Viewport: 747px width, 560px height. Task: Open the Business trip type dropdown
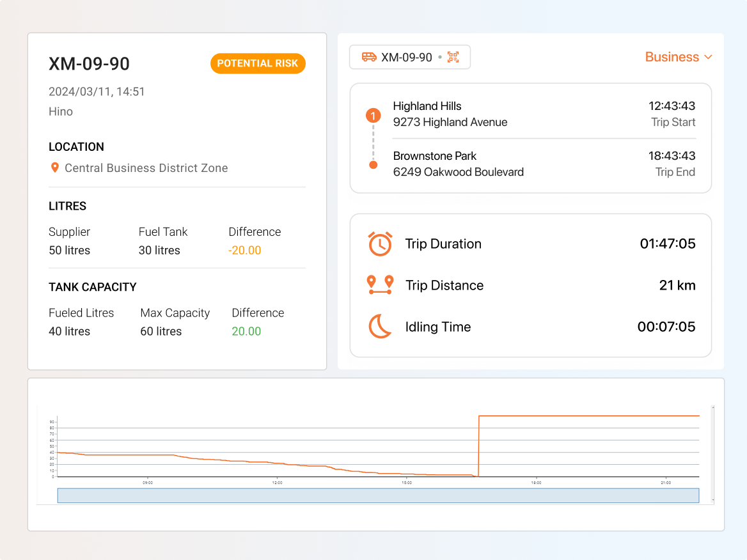[672, 57]
